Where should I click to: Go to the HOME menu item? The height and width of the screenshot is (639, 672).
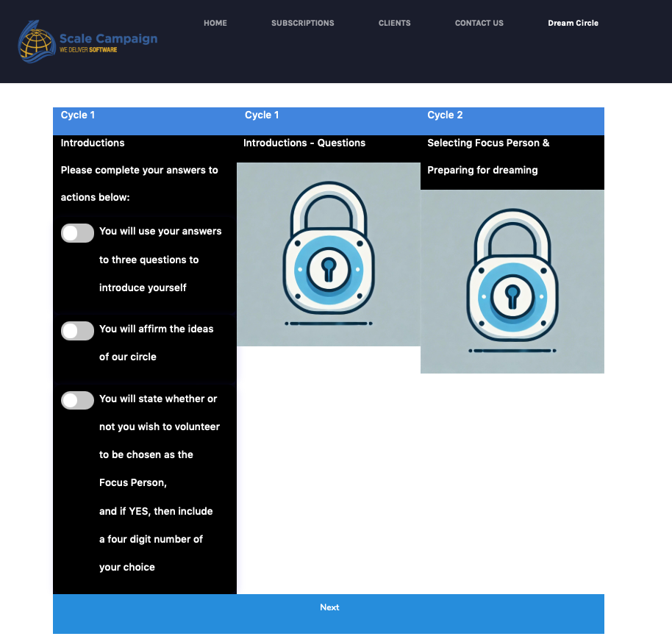tap(215, 23)
